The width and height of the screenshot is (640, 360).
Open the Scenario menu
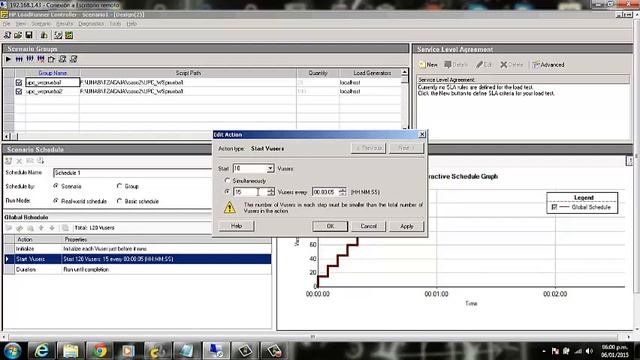tap(41, 24)
